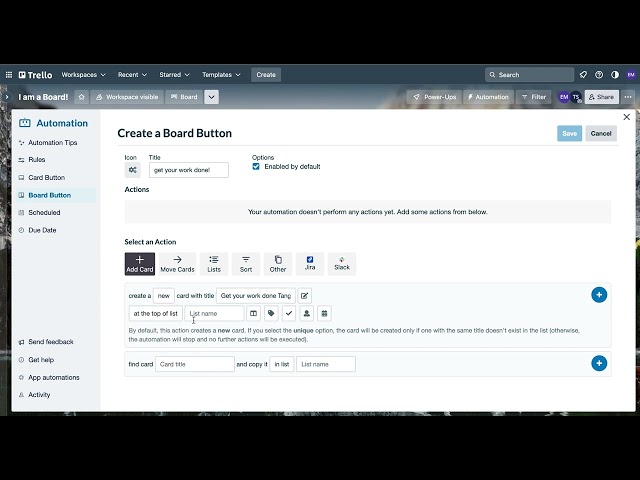
Task: Select the Slack action
Action: click(x=342, y=264)
